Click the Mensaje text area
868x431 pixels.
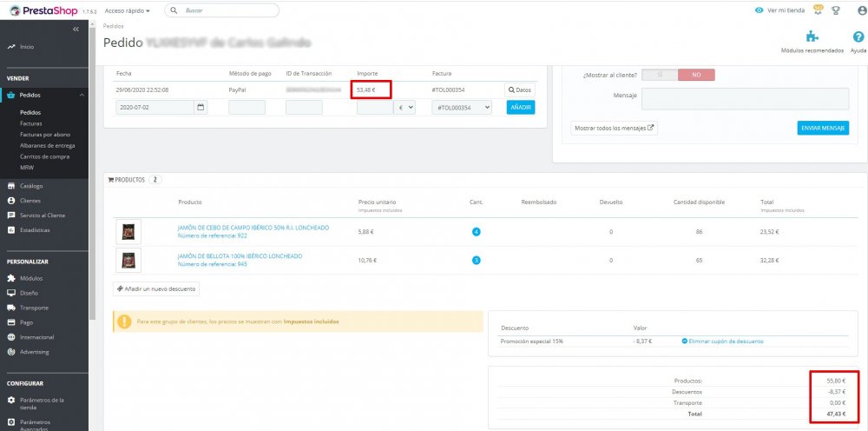click(x=745, y=98)
